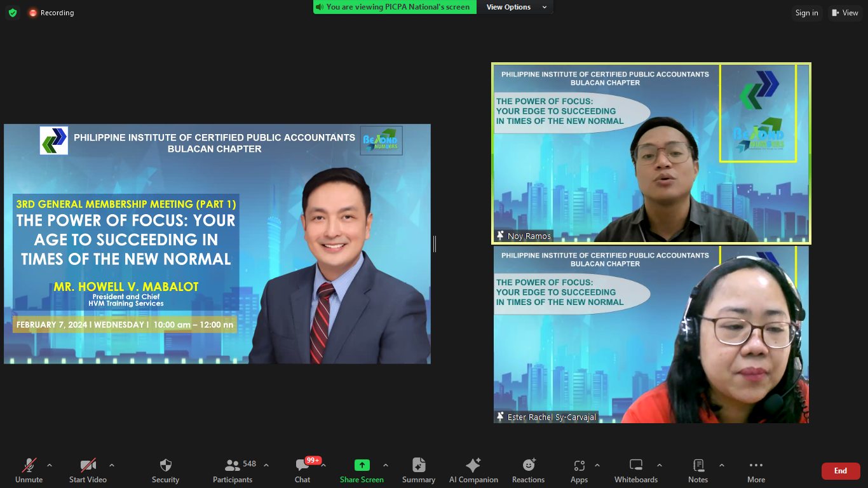Viewport: 868px width, 488px height.
Task: Click the red Recording indicator
Action: [x=51, y=13]
